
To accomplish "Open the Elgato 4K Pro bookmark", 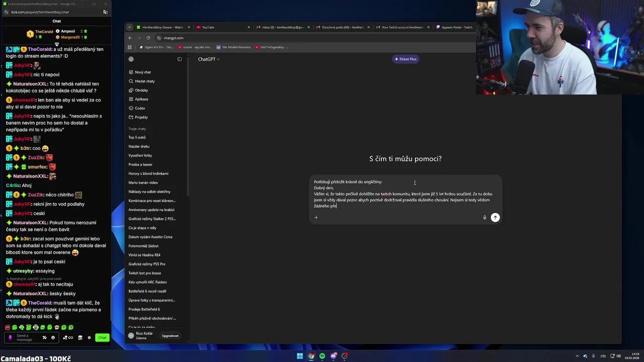I will tap(156, 47).
